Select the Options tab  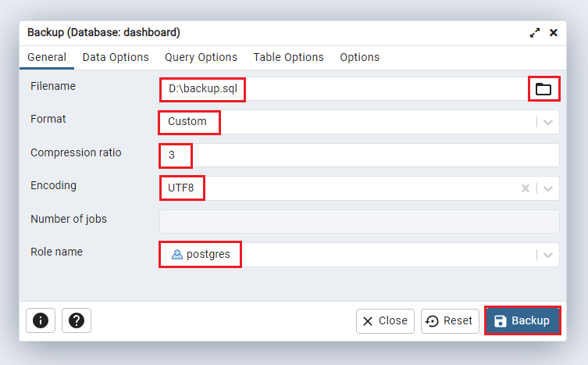359,57
